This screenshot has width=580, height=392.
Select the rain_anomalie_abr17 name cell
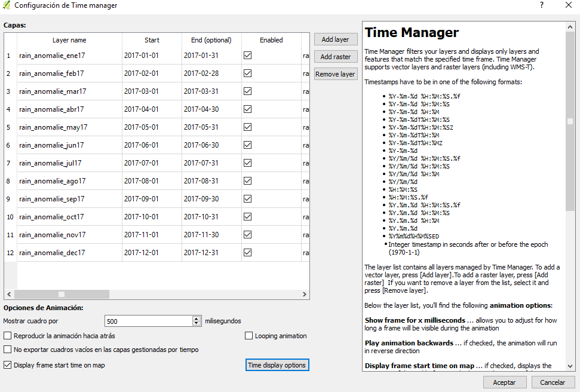tap(69, 109)
